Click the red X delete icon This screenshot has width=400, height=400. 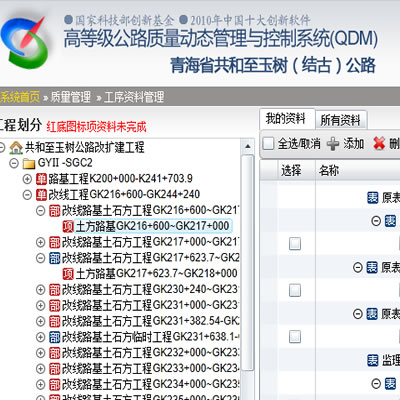(x=379, y=143)
